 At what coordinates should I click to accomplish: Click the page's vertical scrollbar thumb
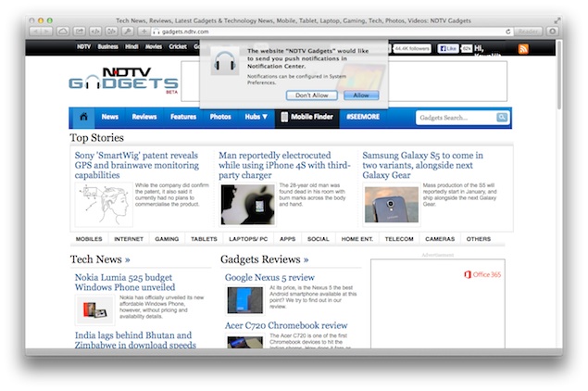point(559,75)
